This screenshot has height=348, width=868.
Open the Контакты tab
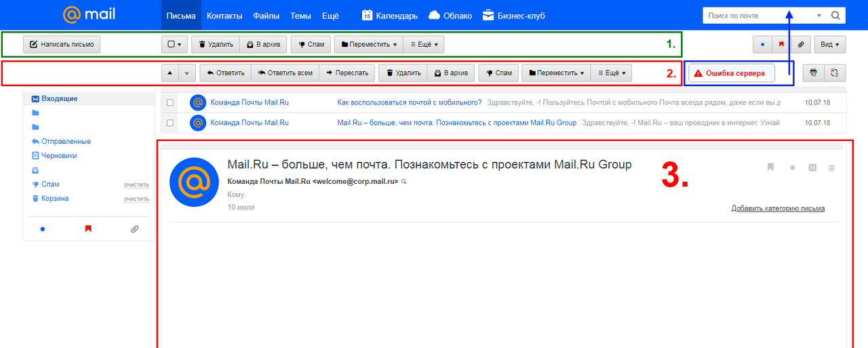pyautogui.click(x=224, y=16)
